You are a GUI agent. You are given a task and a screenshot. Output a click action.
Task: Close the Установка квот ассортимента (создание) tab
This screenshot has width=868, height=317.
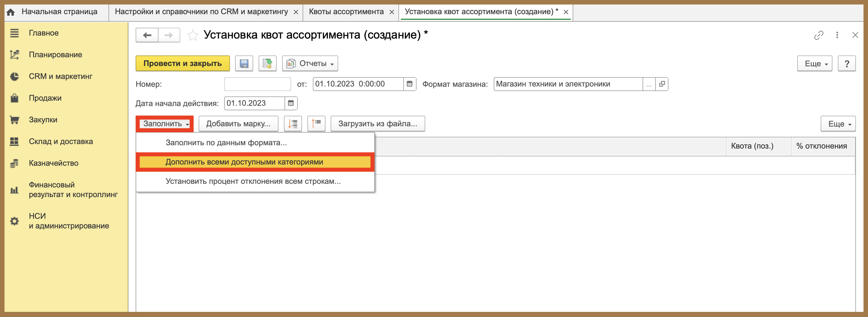click(566, 12)
